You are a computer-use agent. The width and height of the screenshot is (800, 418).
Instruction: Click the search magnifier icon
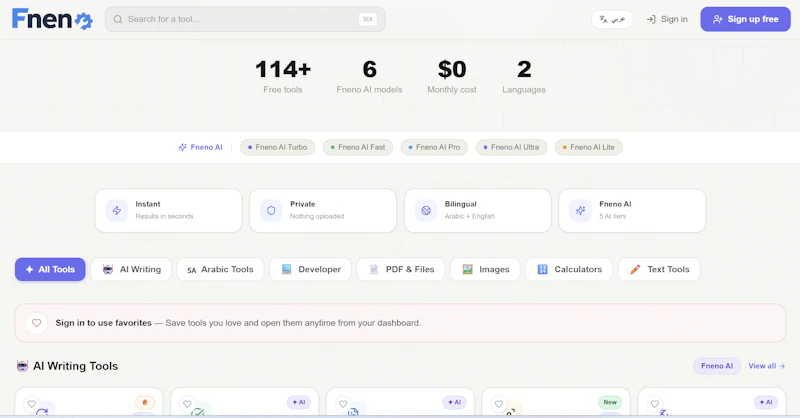(x=118, y=19)
